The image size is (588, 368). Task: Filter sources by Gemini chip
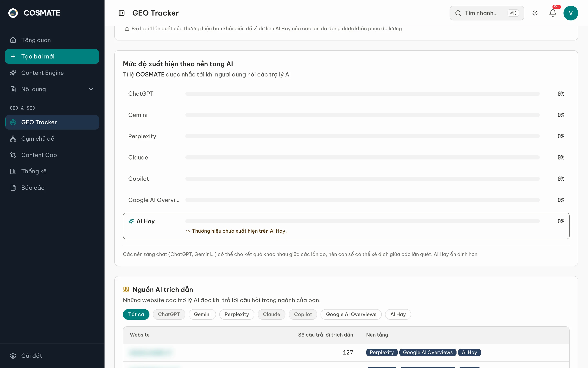click(202, 314)
